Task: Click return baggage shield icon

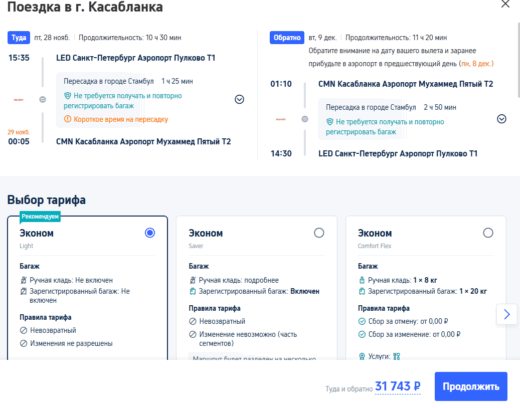Action: 330,122
